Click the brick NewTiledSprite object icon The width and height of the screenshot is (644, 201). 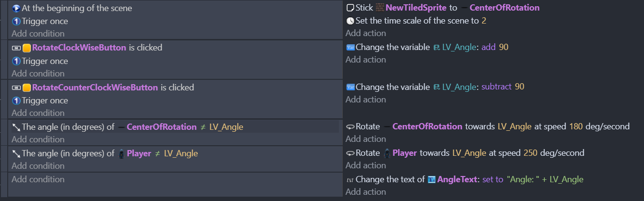coord(380,8)
